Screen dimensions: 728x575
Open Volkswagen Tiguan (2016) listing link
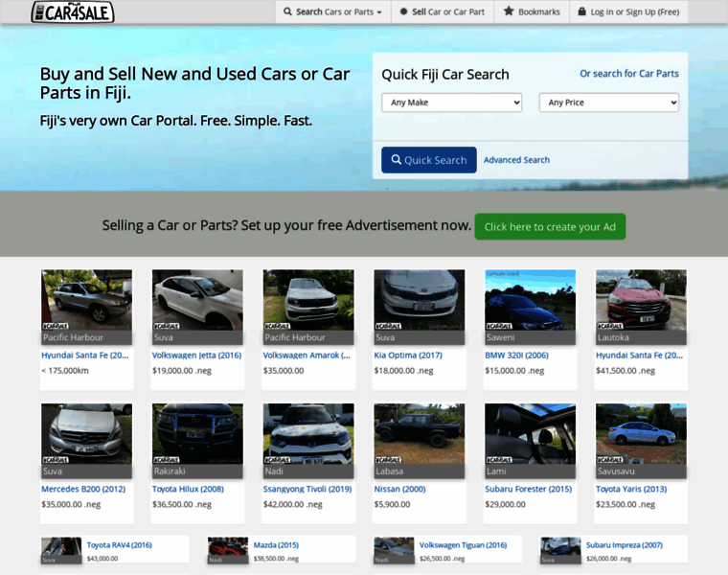[464, 545]
